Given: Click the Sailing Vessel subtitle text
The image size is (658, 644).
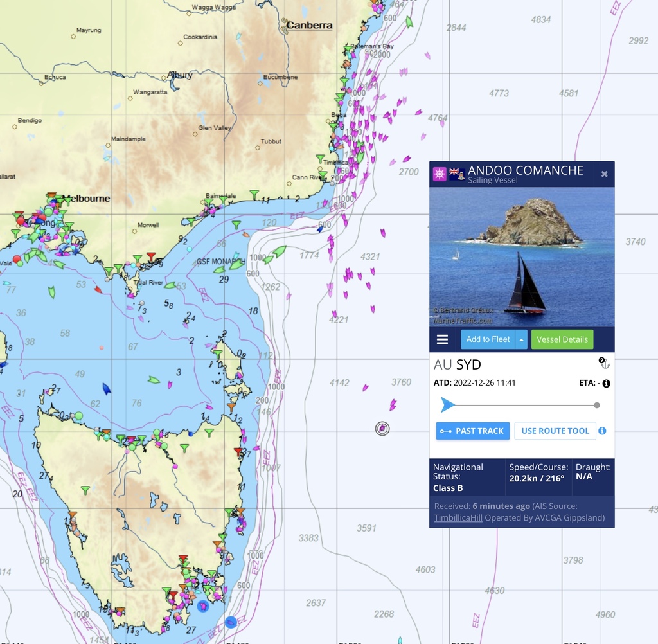Looking at the screenshot, I should coord(493,180).
